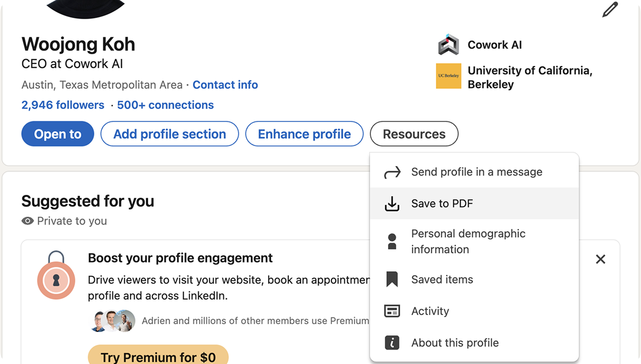This screenshot has width=641, height=364.
Task: Click the newspaper icon beside Activity
Action: pos(392,311)
